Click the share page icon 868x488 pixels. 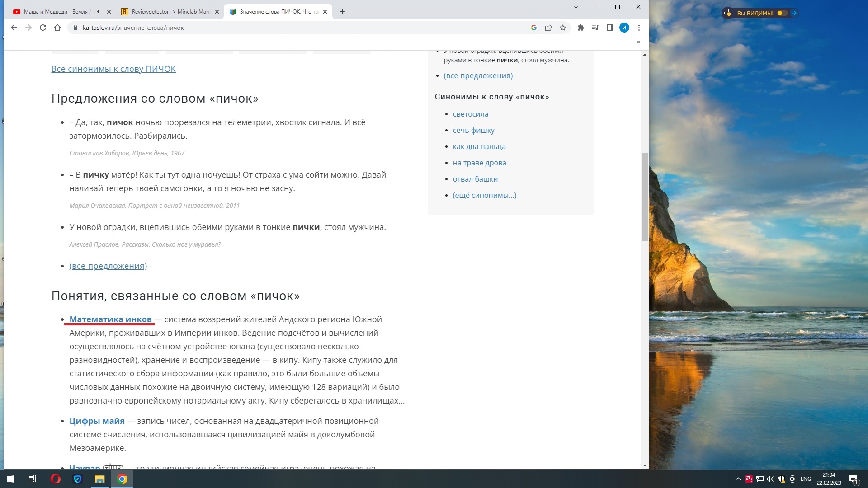pyautogui.click(x=548, y=28)
